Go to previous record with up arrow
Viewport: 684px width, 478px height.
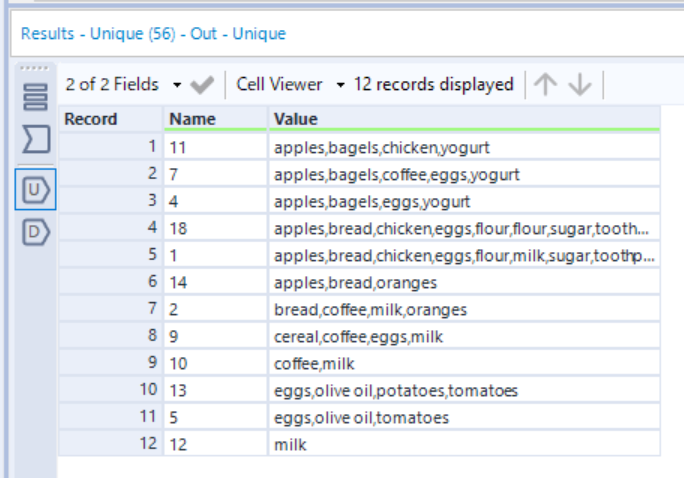click(x=545, y=84)
